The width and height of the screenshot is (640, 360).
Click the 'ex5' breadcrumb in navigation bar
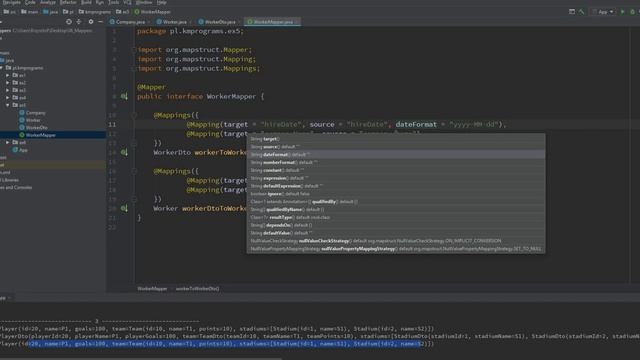[122, 12]
